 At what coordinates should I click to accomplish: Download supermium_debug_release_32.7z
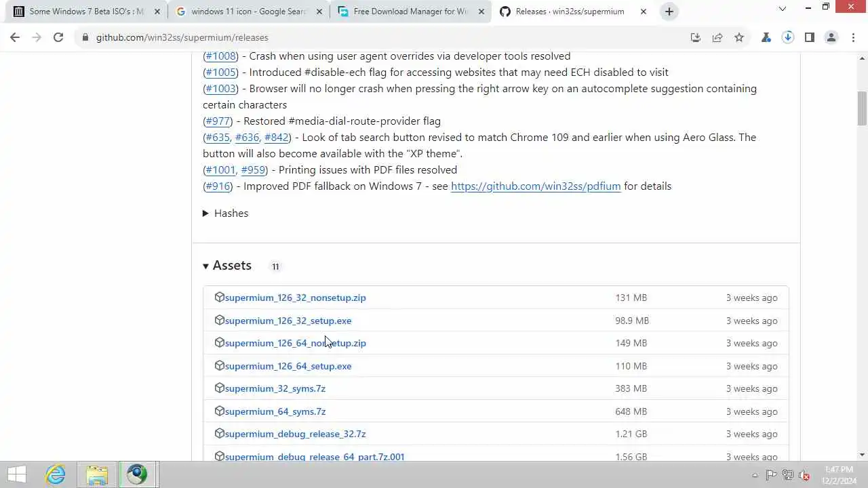click(295, 434)
